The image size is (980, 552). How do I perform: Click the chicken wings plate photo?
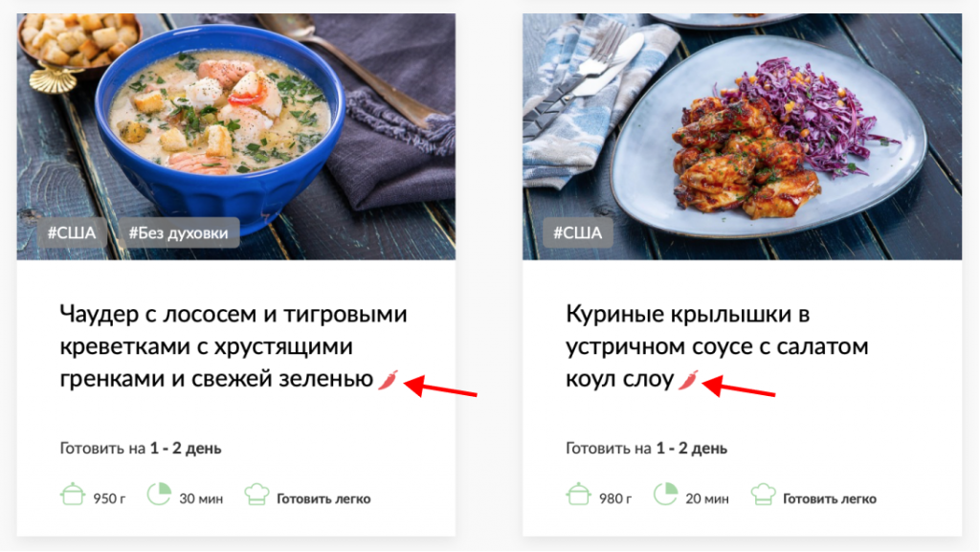[742, 137]
